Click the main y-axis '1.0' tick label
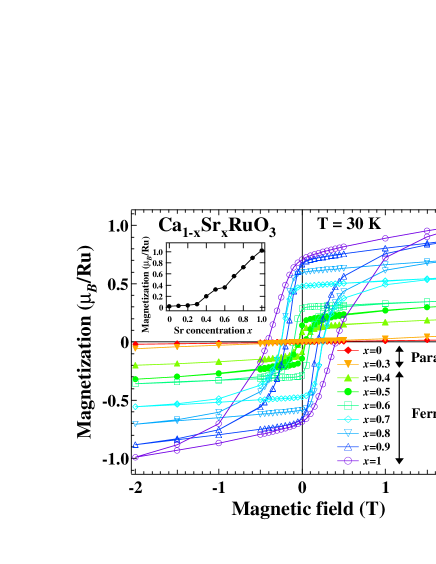This screenshot has height=564, width=436. coord(118,226)
